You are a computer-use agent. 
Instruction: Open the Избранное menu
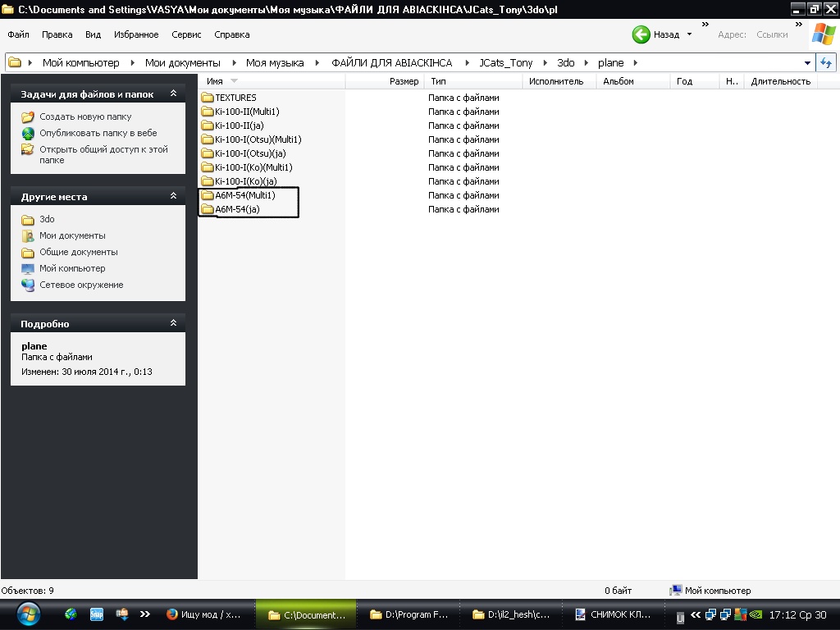pos(136,34)
